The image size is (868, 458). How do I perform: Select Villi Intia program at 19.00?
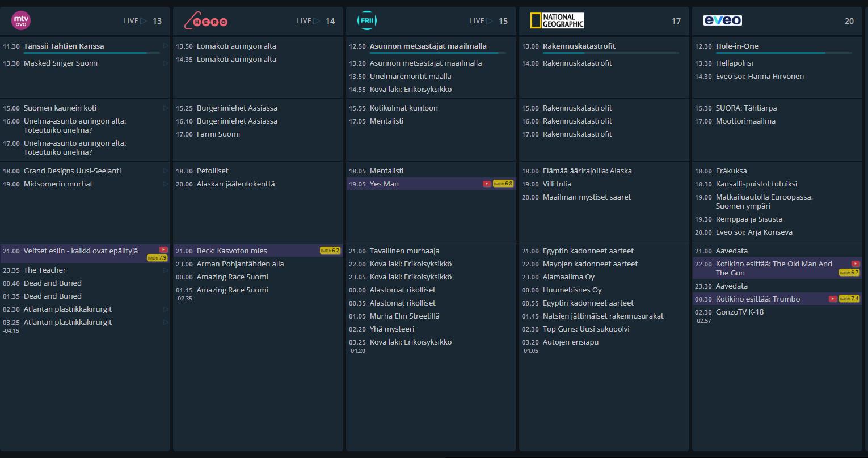(x=557, y=184)
